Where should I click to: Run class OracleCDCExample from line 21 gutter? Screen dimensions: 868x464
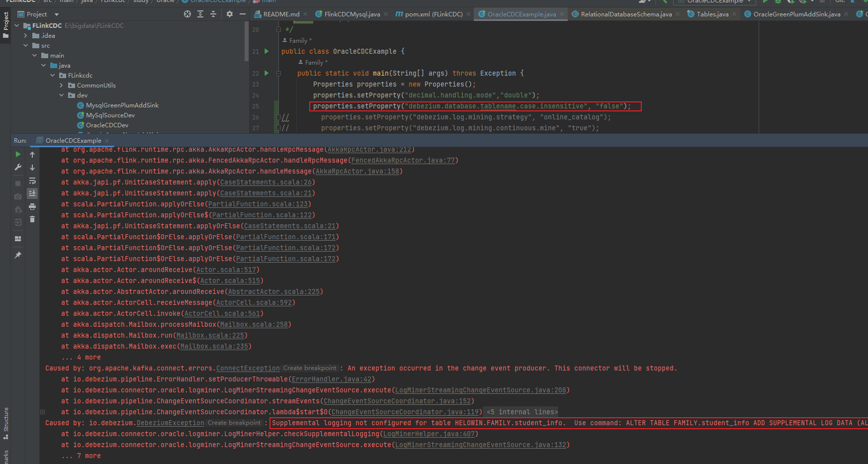(x=266, y=51)
